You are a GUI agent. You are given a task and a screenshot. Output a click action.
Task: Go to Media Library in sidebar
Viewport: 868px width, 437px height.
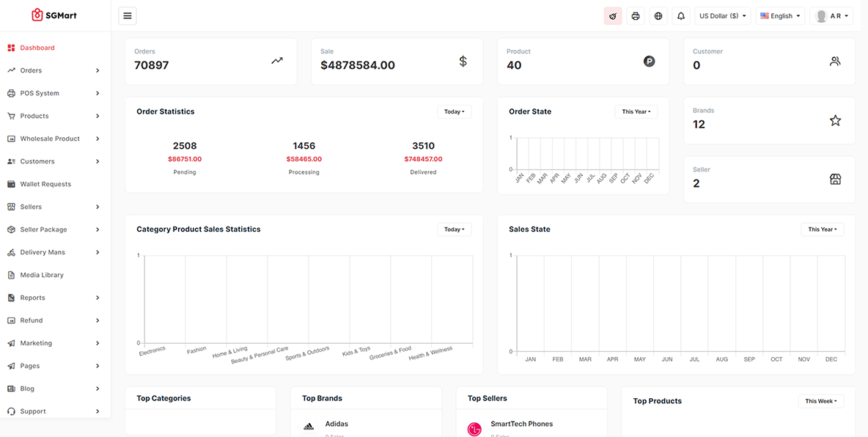pos(42,275)
